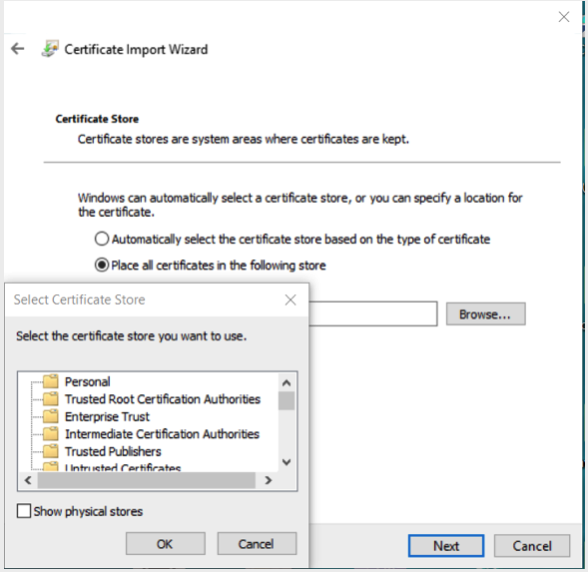Viewport: 588px width, 572px height.
Task: Close the Select Certificate Store dialog
Action: (x=290, y=300)
